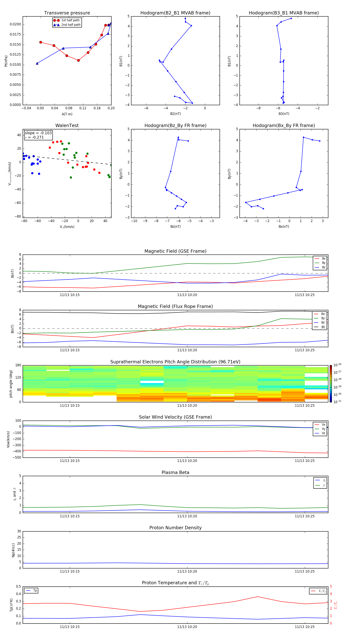Click the 'Plasma Beta' title
Viewport: 351px width, 644px height.
pyautogui.click(x=175, y=472)
